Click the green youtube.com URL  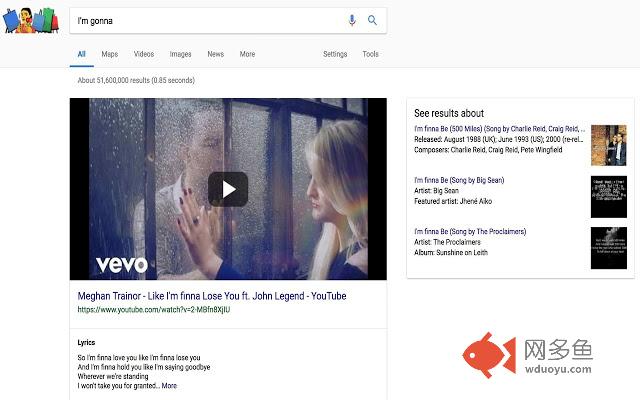pos(153,310)
